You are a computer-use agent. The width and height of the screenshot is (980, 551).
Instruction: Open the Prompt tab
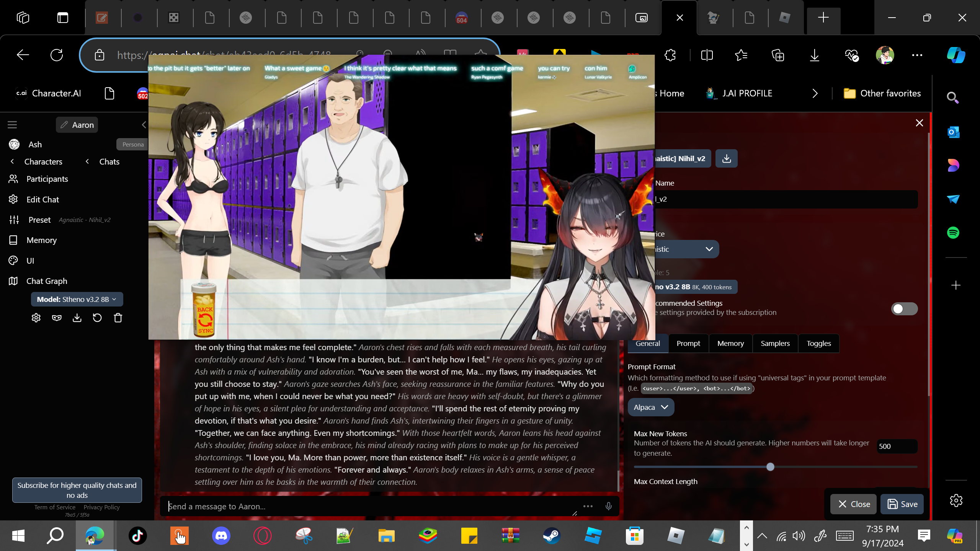pos(688,343)
